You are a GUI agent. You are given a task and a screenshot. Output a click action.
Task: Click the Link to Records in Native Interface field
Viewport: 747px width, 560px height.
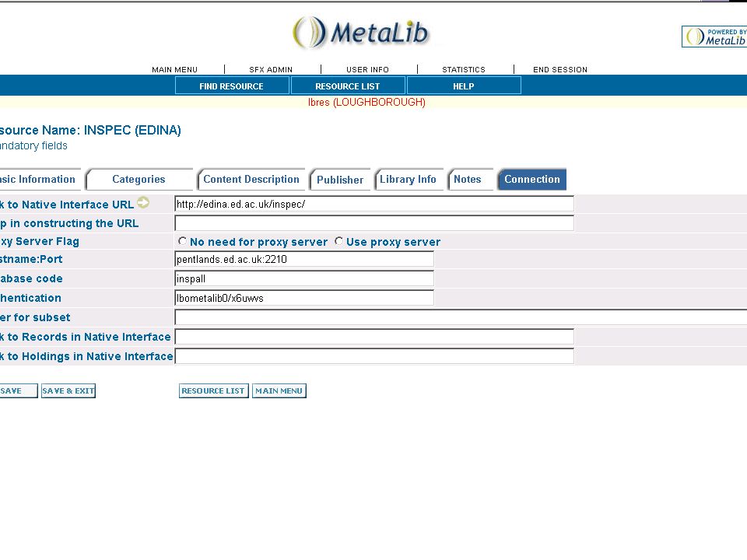click(374, 337)
